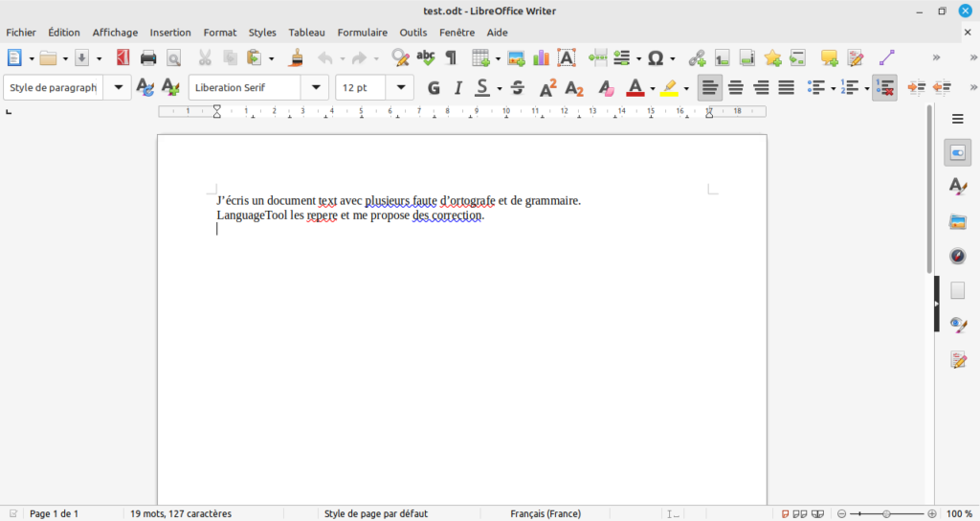This screenshot has width=980, height=521.
Task: Open the Outils menu
Action: (x=413, y=33)
